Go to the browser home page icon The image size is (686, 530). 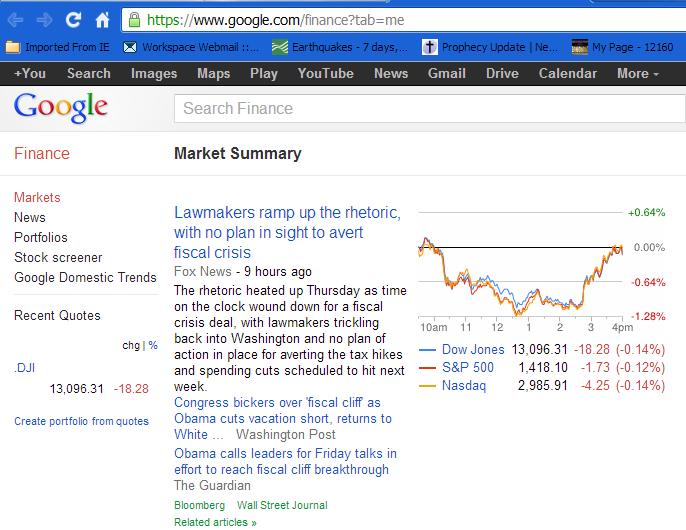(102, 20)
